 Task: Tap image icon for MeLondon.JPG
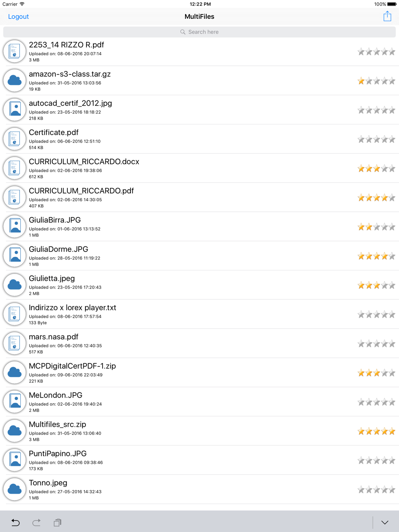(x=15, y=402)
